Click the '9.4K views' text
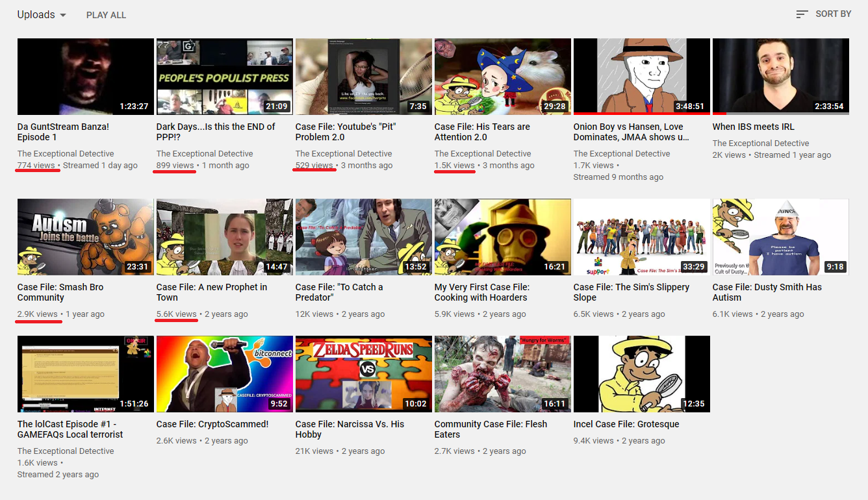This screenshot has height=500, width=868. [x=594, y=441]
